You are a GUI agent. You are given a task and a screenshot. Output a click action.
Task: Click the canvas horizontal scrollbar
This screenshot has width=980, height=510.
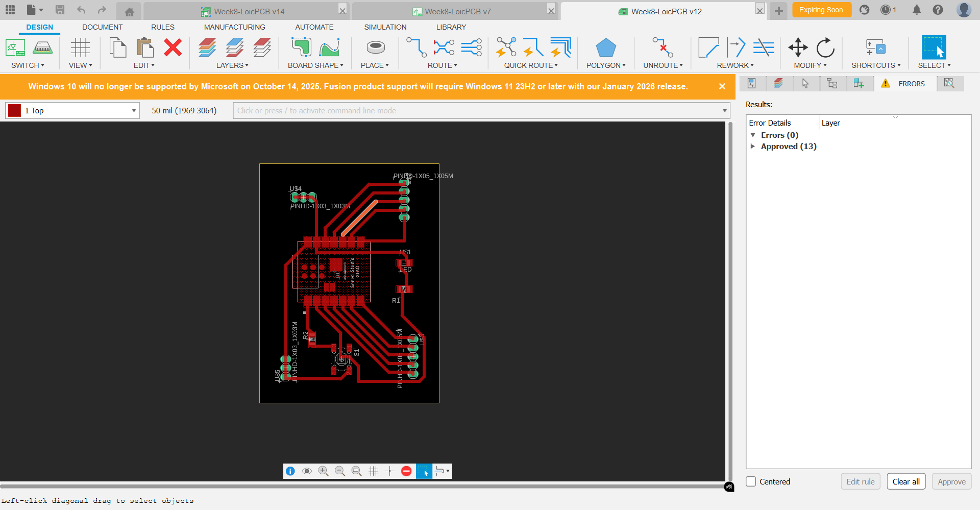point(362,485)
